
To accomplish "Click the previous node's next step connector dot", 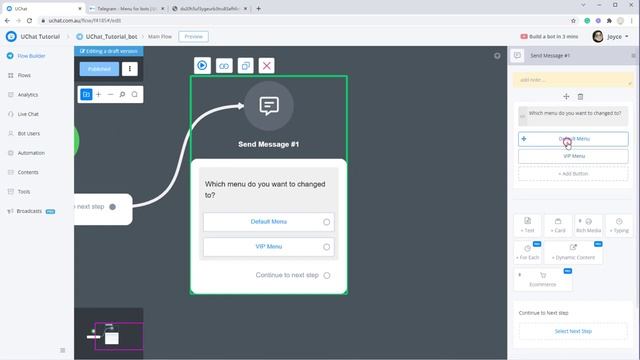I will pyautogui.click(x=113, y=207).
